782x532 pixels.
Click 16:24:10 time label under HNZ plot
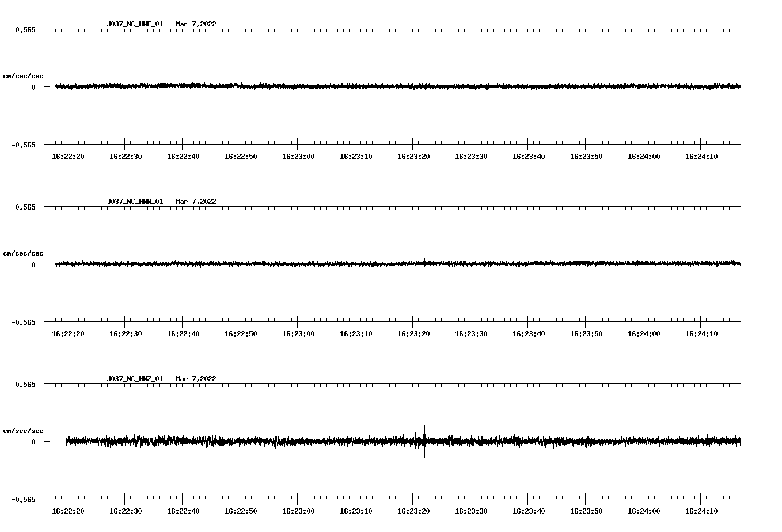coord(701,511)
